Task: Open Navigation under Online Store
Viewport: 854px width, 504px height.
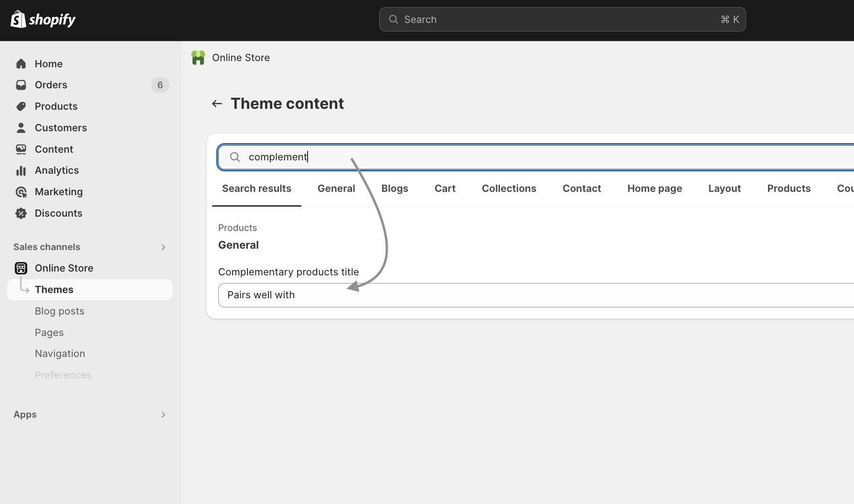Action: point(60,354)
